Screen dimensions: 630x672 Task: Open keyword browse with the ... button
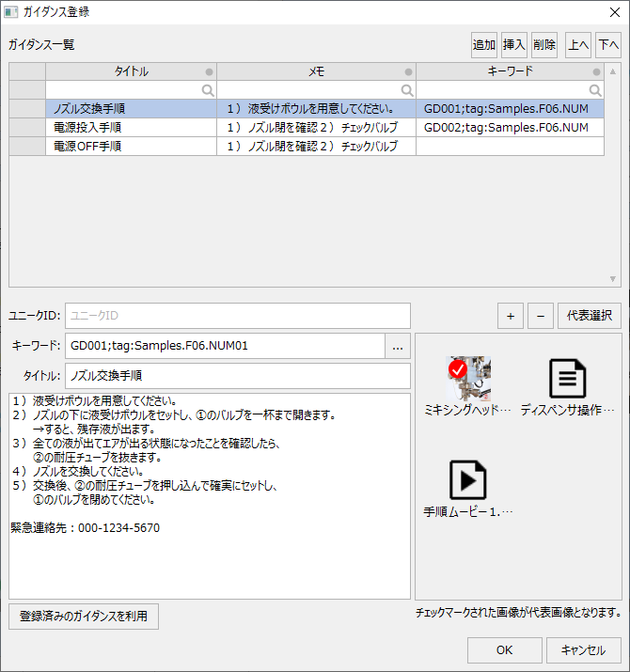[x=398, y=346]
